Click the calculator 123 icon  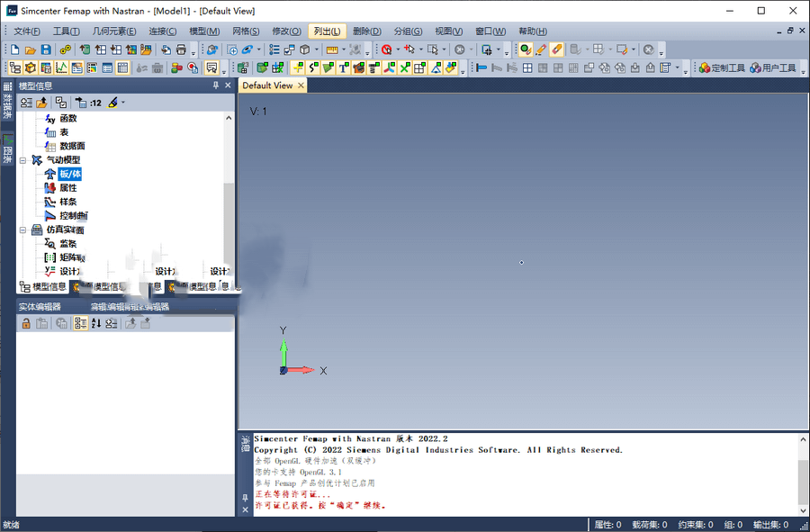[243, 68]
